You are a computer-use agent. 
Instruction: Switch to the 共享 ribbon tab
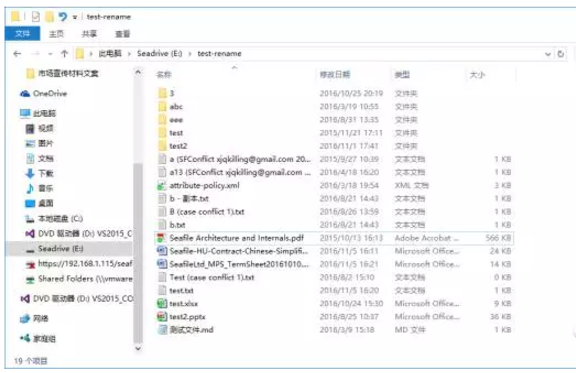[89, 34]
